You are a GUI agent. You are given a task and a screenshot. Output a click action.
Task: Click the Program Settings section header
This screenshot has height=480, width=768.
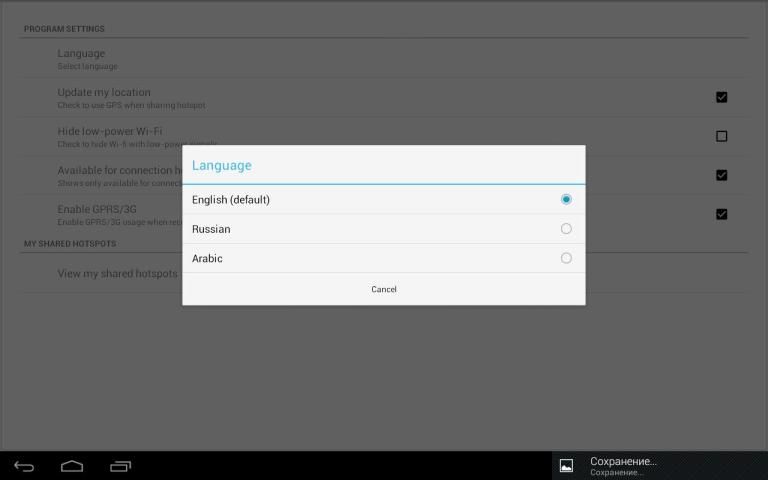tap(64, 29)
